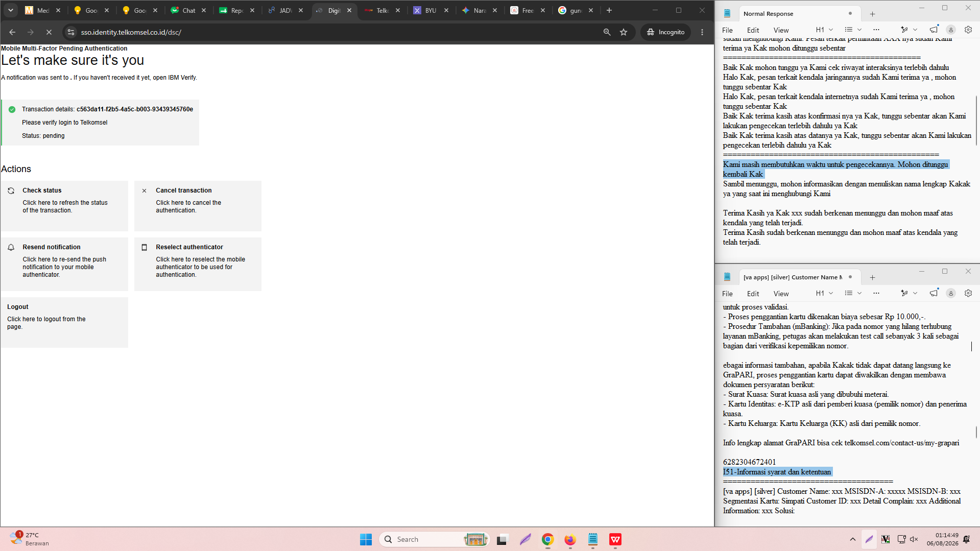This screenshot has height=551, width=980.
Task: Click the volume muted icon in system tray
Action: point(914,539)
